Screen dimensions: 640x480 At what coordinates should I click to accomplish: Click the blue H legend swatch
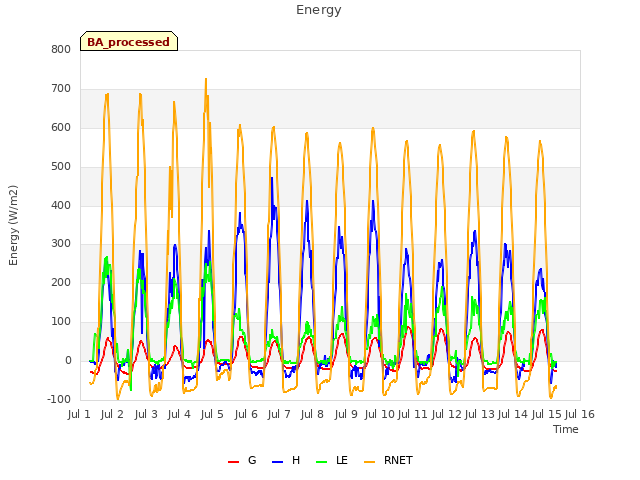pos(278,461)
